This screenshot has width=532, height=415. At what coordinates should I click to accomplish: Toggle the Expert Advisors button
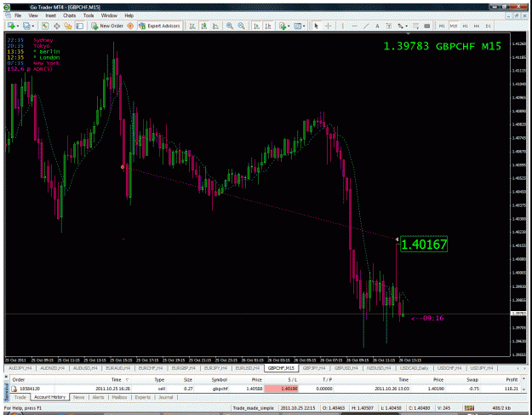159,26
